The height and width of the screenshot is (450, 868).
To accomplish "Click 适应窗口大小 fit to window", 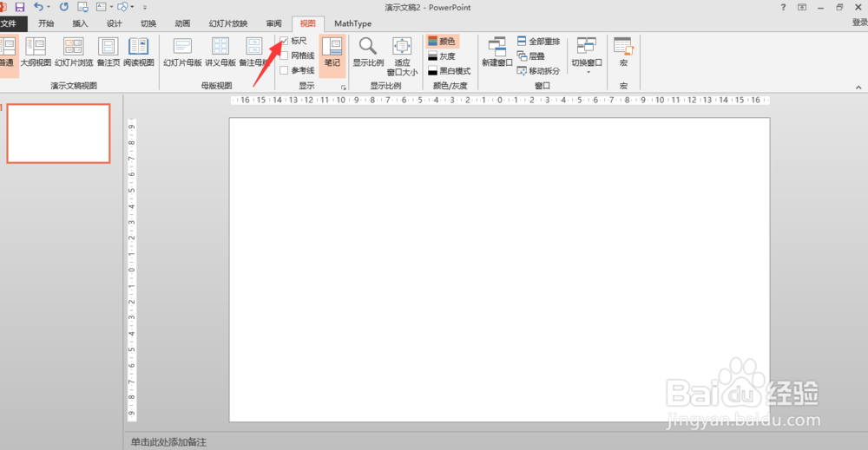I will point(402,56).
